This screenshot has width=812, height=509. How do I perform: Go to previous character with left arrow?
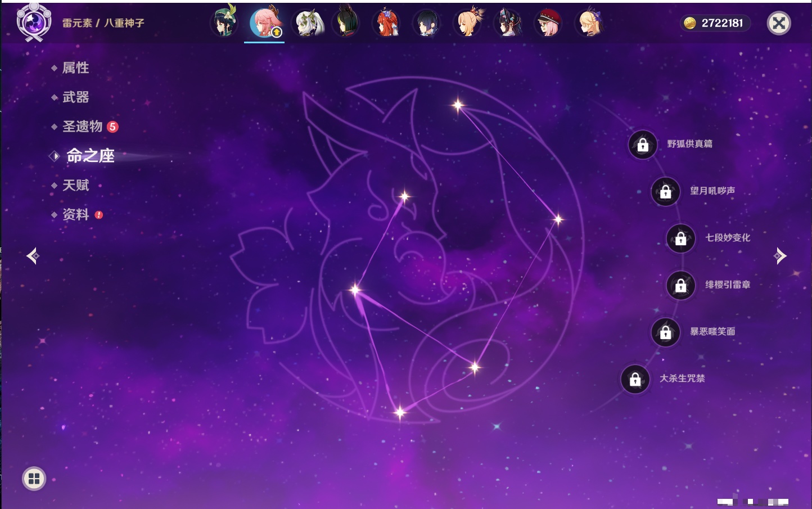33,256
